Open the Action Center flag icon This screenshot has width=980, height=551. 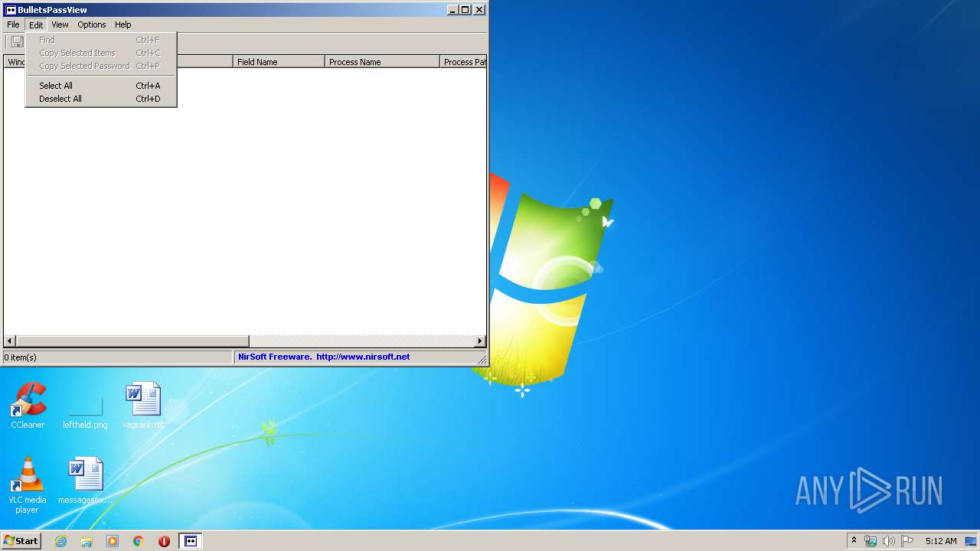click(x=907, y=541)
